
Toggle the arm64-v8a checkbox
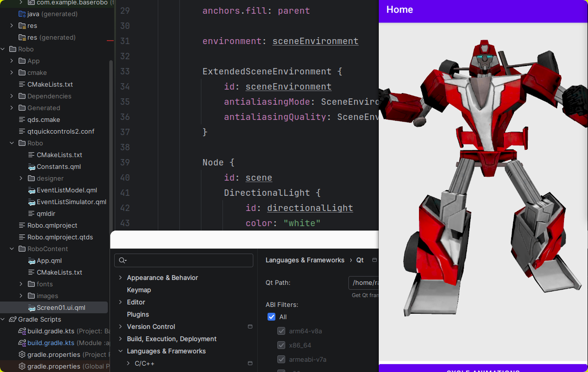point(281,331)
